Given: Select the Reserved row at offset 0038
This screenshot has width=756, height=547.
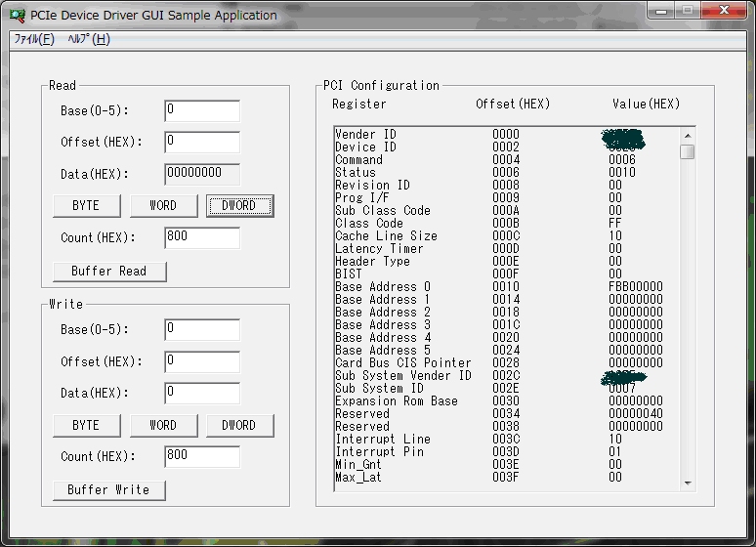Looking at the screenshot, I should pyautogui.click(x=507, y=427).
